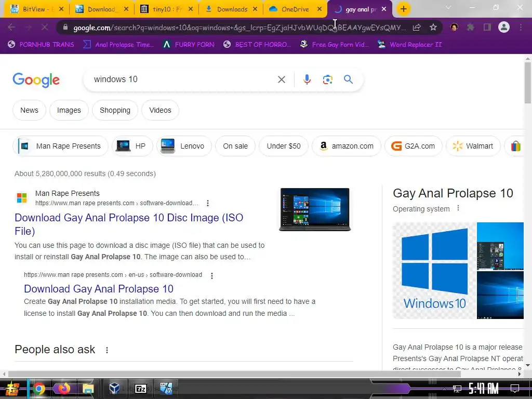Open search by image camera icon
532x399 pixels.
point(327,79)
